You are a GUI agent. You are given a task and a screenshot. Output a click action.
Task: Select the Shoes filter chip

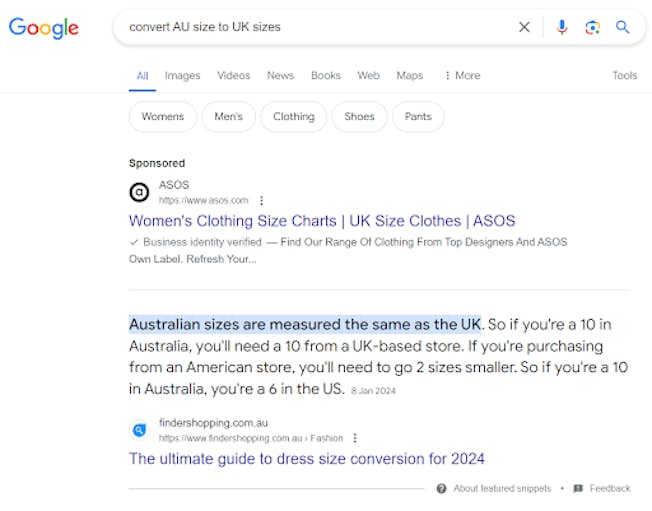(x=359, y=116)
